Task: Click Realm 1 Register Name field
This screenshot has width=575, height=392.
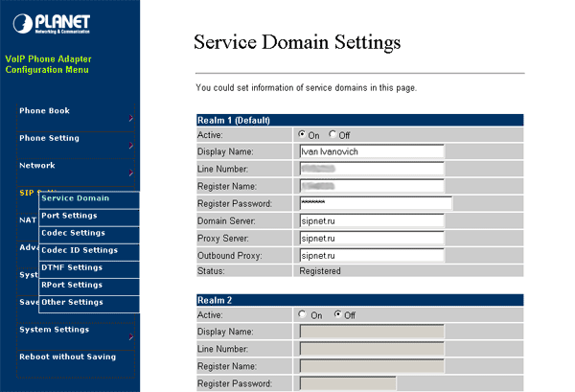Action: click(x=372, y=186)
